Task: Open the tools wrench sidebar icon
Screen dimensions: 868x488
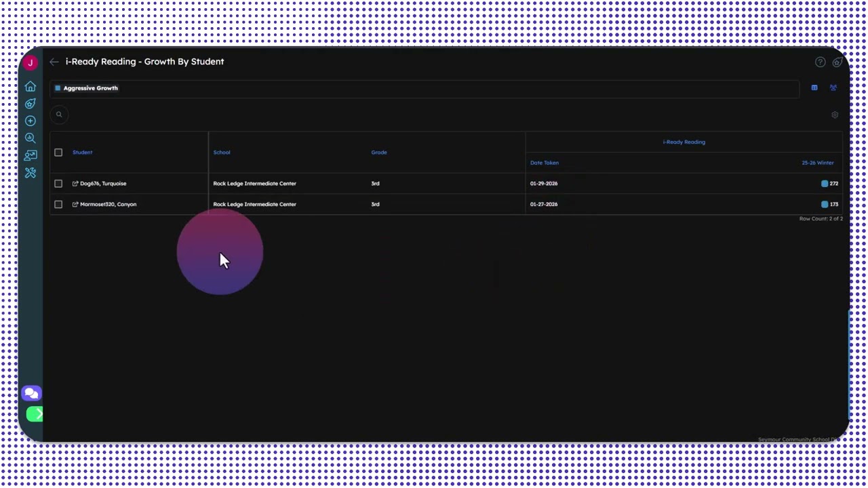Action: 31,173
